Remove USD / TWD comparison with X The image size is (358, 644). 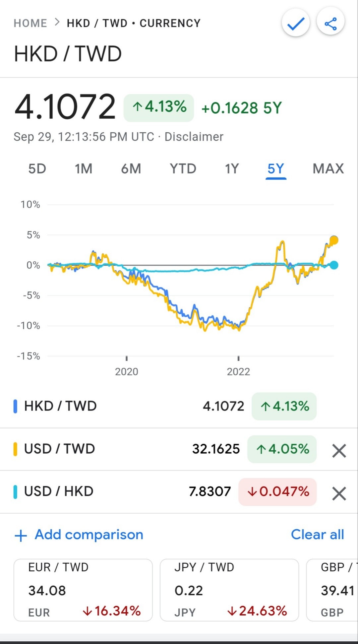339,451
